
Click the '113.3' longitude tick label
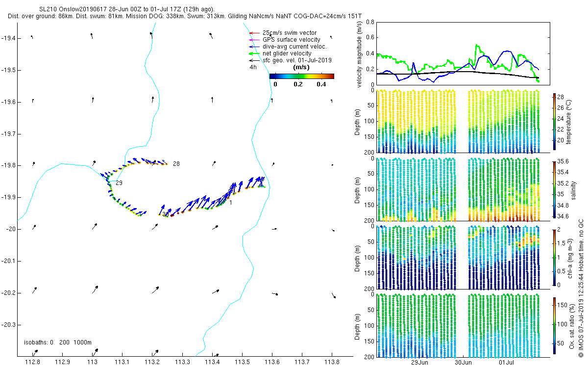click(182, 363)
